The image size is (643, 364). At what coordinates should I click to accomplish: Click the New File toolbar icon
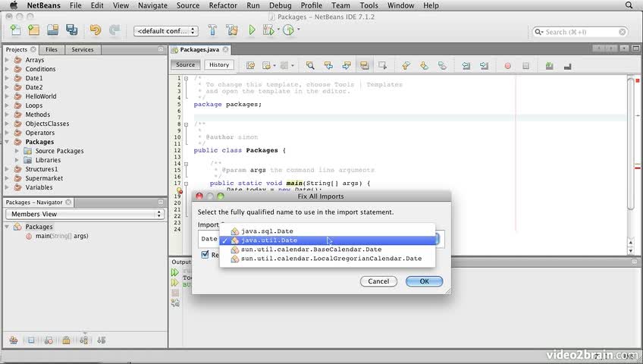click(16, 30)
